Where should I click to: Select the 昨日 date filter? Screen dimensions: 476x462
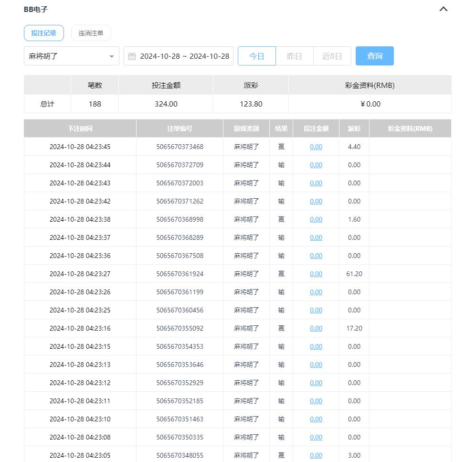click(x=295, y=56)
